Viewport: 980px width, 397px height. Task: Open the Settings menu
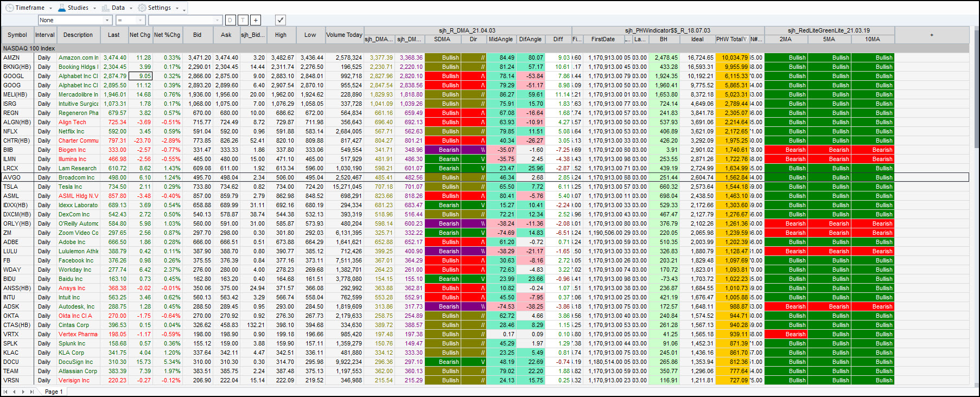click(x=154, y=8)
